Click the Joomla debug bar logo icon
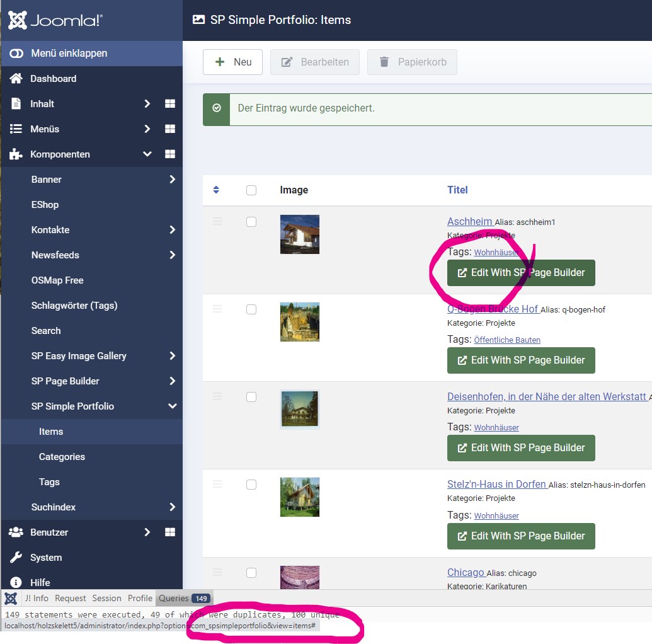 11,598
